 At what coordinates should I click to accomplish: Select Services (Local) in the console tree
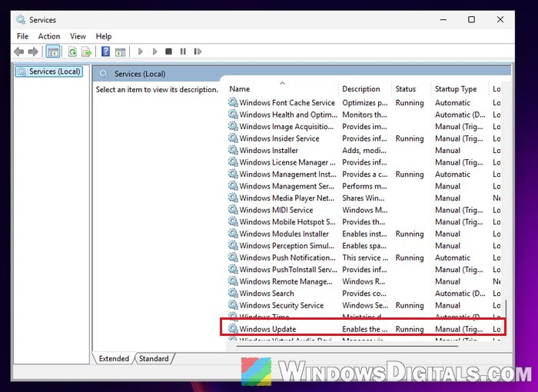49,71
